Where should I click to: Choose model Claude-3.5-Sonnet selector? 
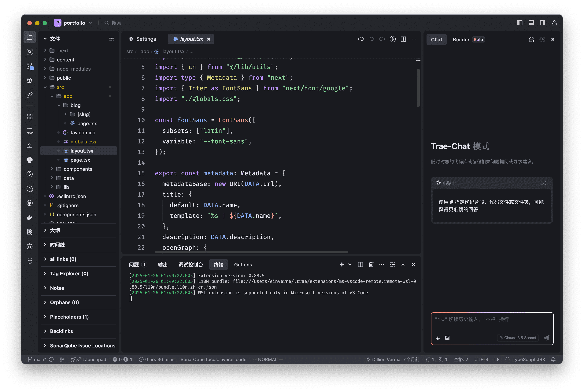518,338
